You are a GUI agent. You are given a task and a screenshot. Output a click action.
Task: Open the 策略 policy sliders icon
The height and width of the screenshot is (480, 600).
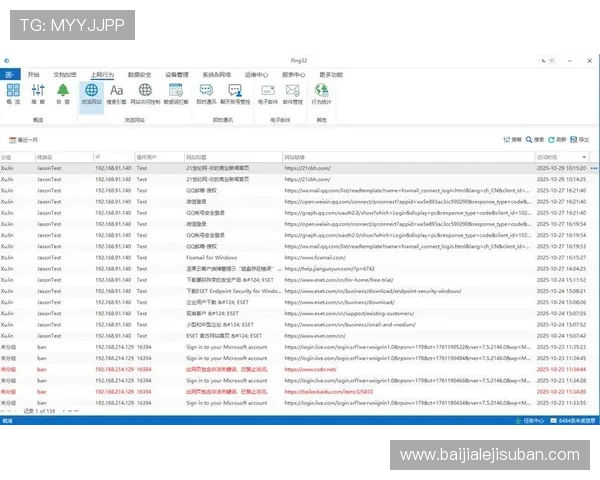click(x=38, y=94)
